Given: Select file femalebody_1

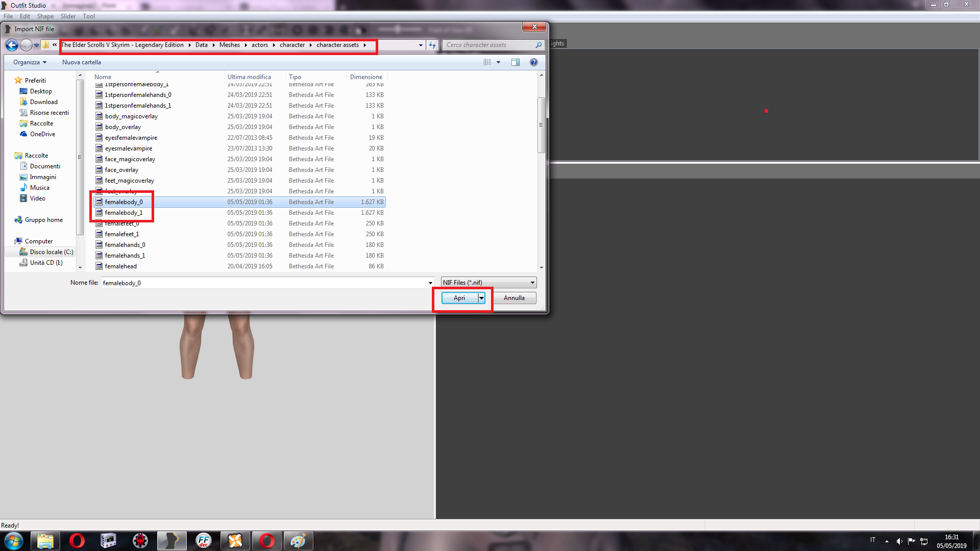Looking at the screenshot, I should [x=240, y=213].
